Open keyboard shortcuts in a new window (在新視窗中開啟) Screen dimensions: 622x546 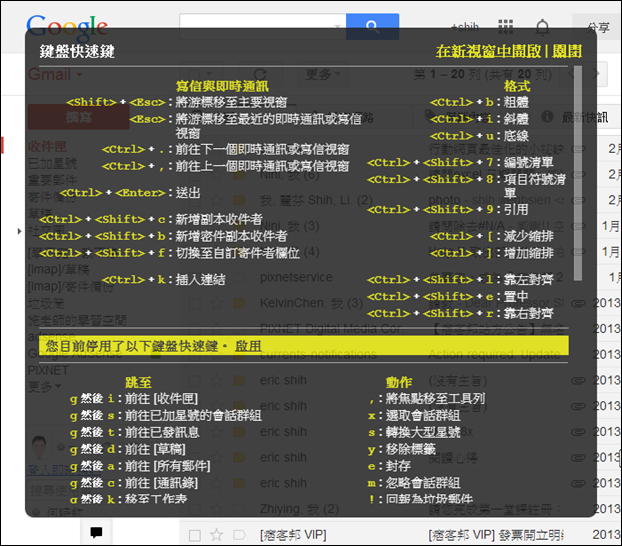(x=488, y=51)
